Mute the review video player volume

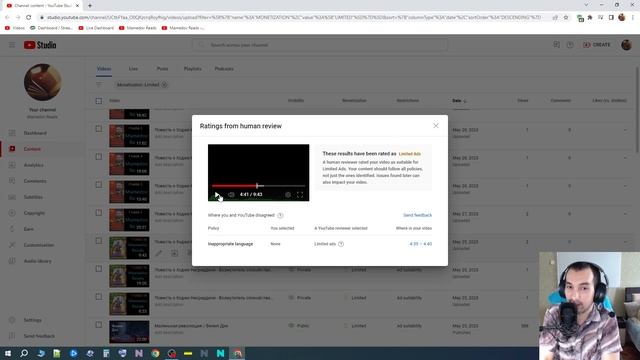pyautogui.click(x=231, y=195)
